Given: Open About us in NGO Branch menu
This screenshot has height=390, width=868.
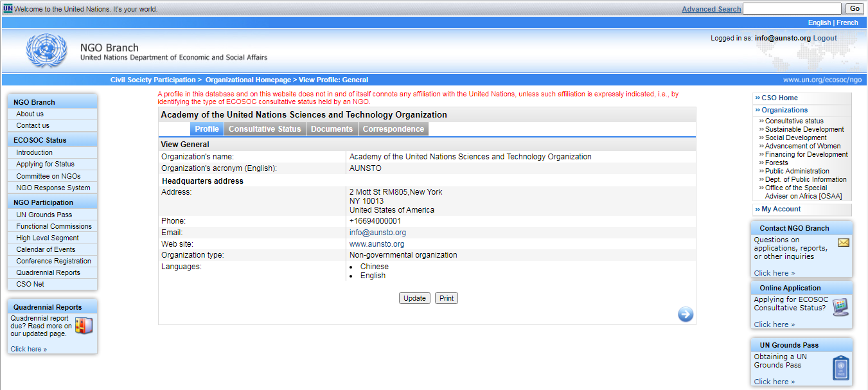Looking at the screenshot, I should click(x=30, y=114).
